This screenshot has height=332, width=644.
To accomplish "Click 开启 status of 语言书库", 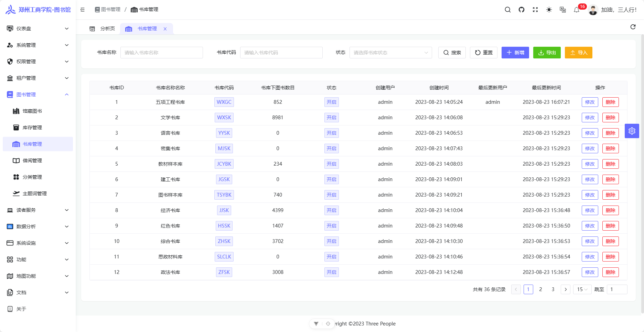I will [x=332, y=133].
